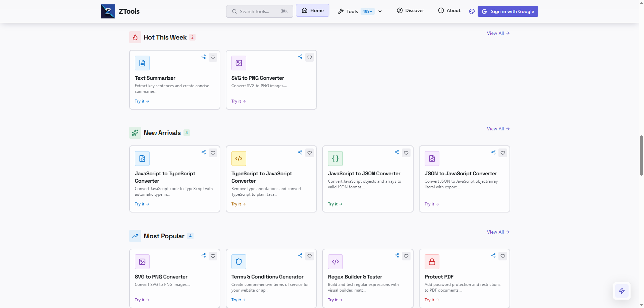The image size is (644, 308).
Task: Share the Terms & Conditions Generator
Action: pyautogui.click(x=300, y=255)
